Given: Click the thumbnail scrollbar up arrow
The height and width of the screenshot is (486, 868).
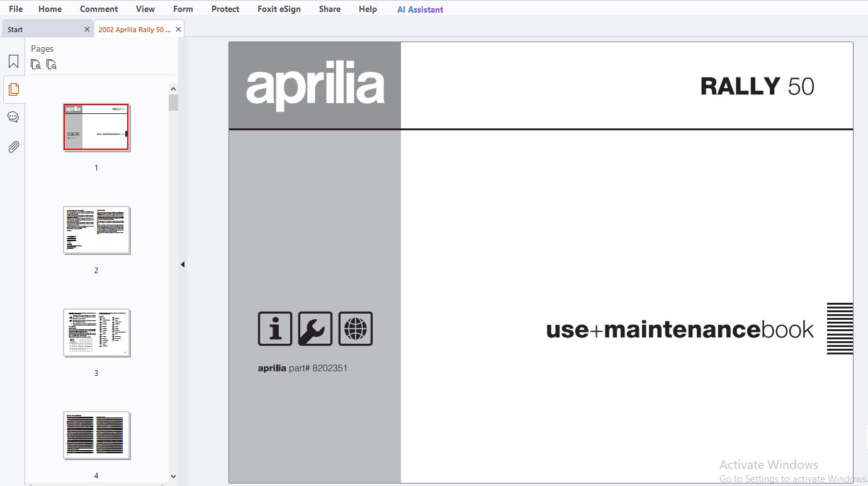Looking at the screenshot, I should pos(173,89).
